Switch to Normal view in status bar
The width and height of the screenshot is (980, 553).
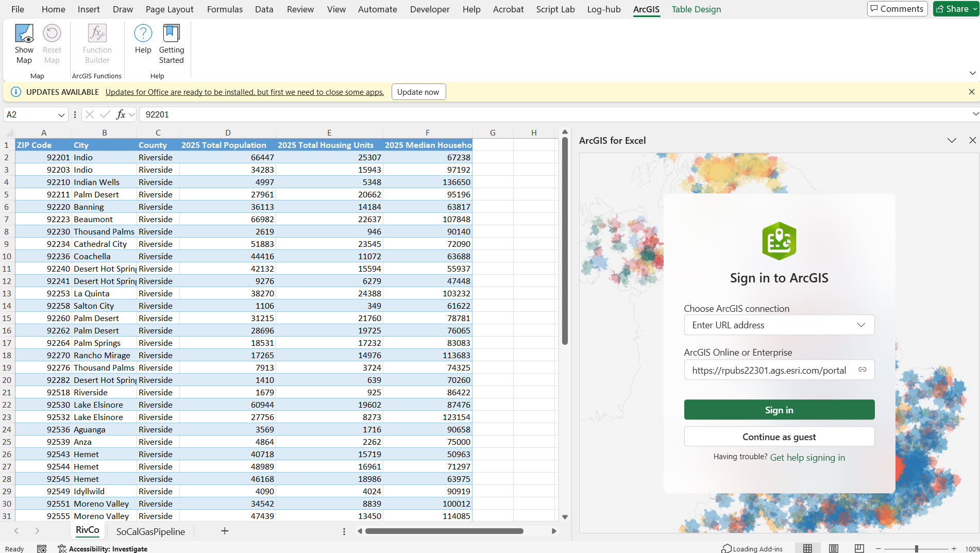(807, 549)
